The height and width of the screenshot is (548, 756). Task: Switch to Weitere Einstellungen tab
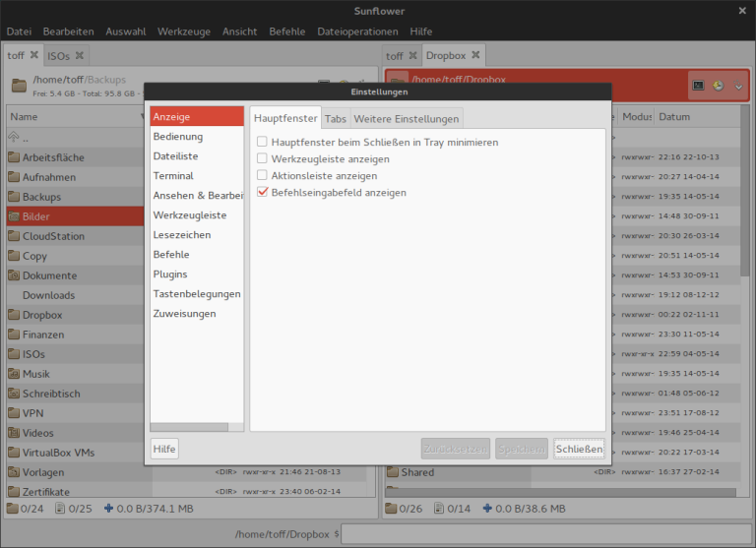click(407, 119)
